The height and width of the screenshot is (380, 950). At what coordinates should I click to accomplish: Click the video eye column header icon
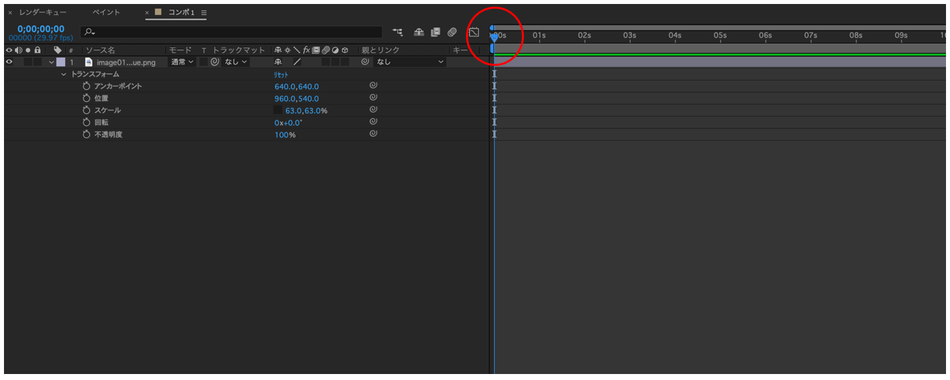pos(8,50)
